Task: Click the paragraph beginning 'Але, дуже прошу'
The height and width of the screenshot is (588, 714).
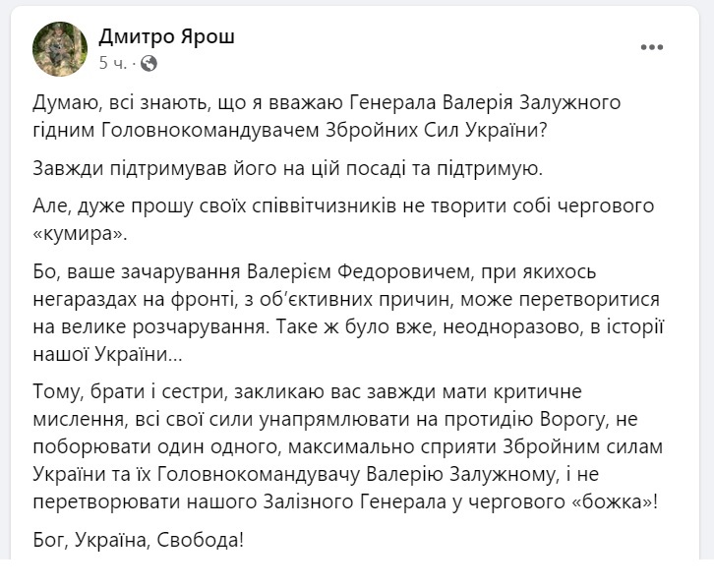Action: point(343,220)
